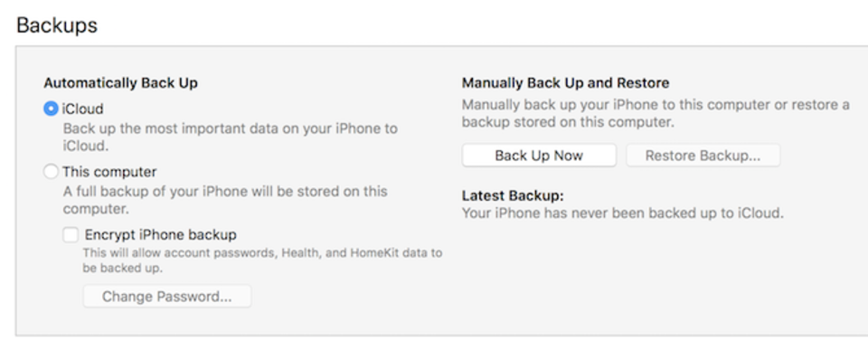Click the blank area right of Change Password
Image resolution: width=868 pixels, height=360 pixels.
tap(349, 297)
